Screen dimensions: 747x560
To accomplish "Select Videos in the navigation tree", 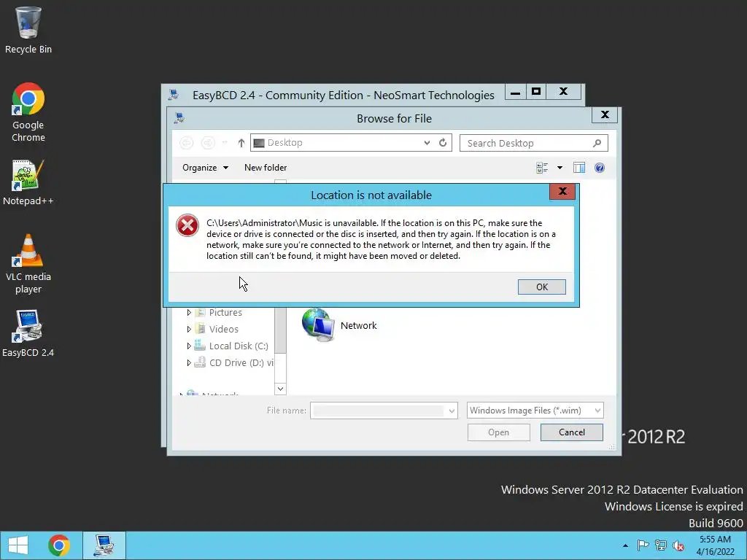I will click(x=223, y=329).
